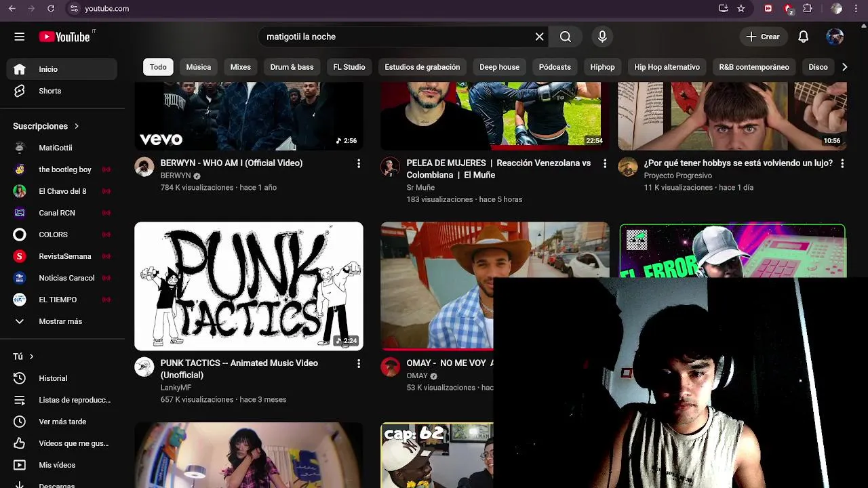Select the Todo filter chip
This screenshot has width=868, height=488.
[x=158, y=67]
